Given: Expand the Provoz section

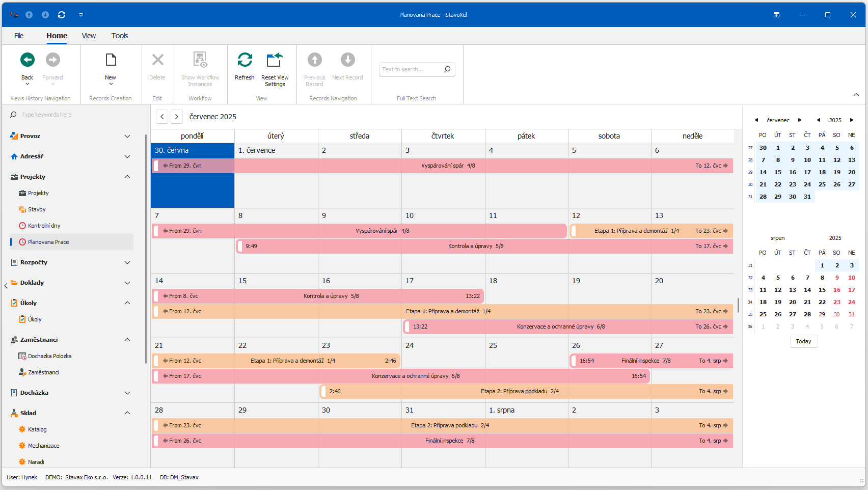Looking at the screenshot, I should (127, 136).
